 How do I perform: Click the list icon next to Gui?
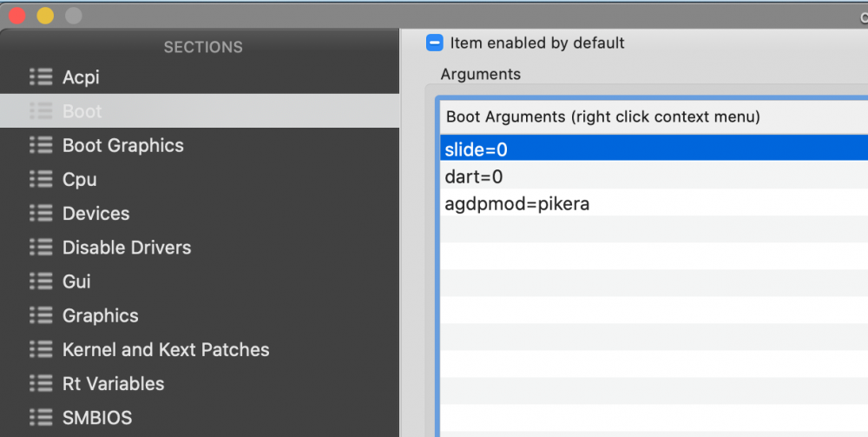click(41, 281)
